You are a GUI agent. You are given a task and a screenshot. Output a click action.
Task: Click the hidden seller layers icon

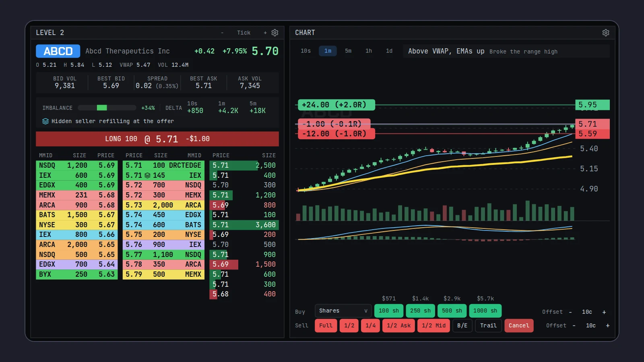45,121
